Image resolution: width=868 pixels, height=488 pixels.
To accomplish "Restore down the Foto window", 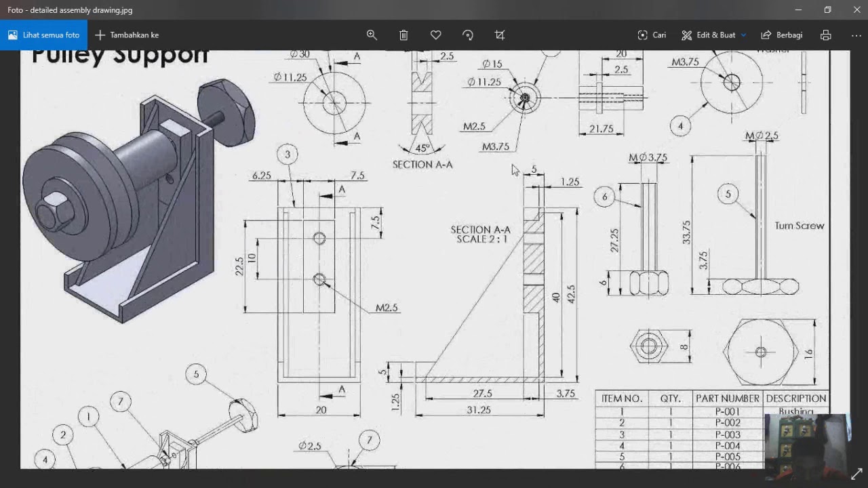I will point(827,9).
